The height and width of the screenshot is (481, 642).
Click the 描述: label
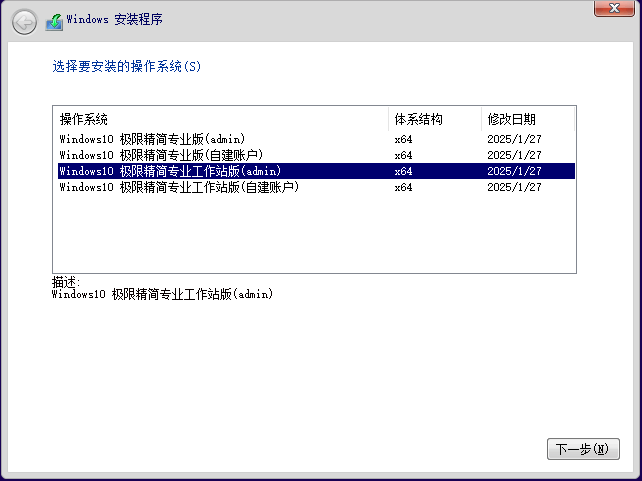click(66, 282)
